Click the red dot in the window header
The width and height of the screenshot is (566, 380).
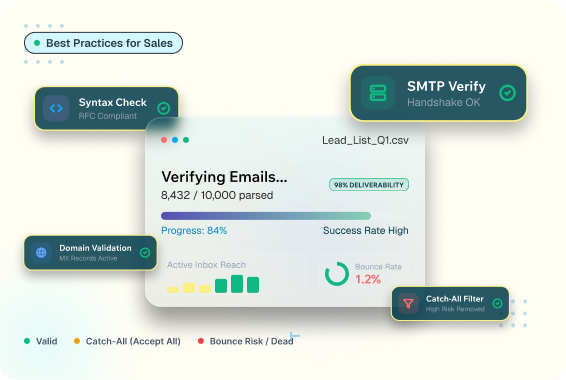tap(164, 140)
